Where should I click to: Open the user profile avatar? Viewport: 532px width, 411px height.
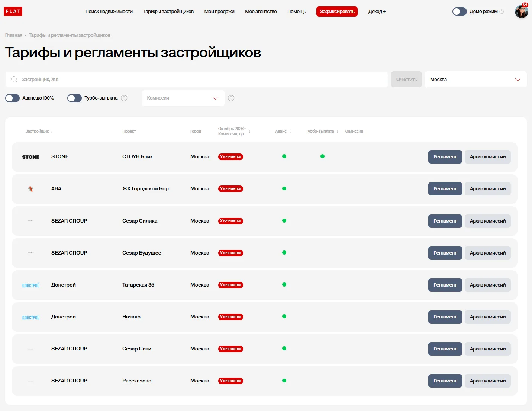pos(521,12)
